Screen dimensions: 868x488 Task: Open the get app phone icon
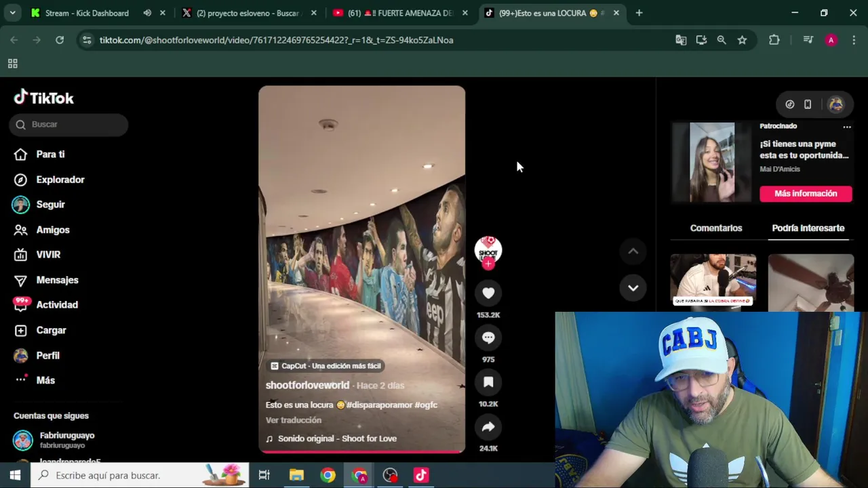tap(808, 104)
